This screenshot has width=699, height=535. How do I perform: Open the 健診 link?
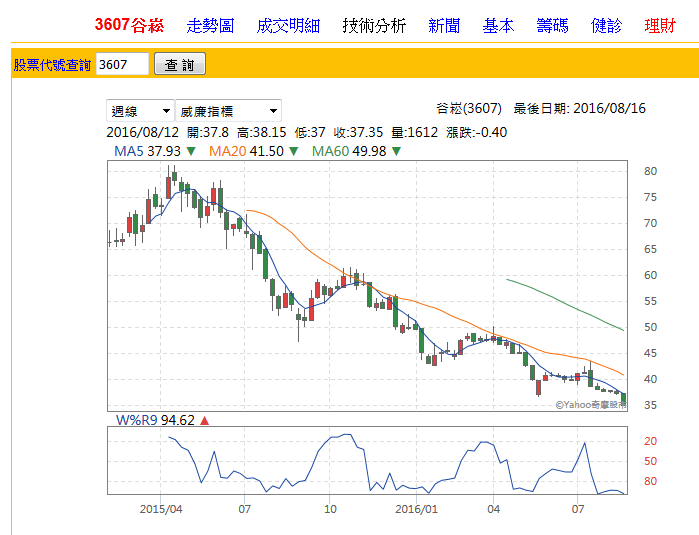tap(606, 25)
